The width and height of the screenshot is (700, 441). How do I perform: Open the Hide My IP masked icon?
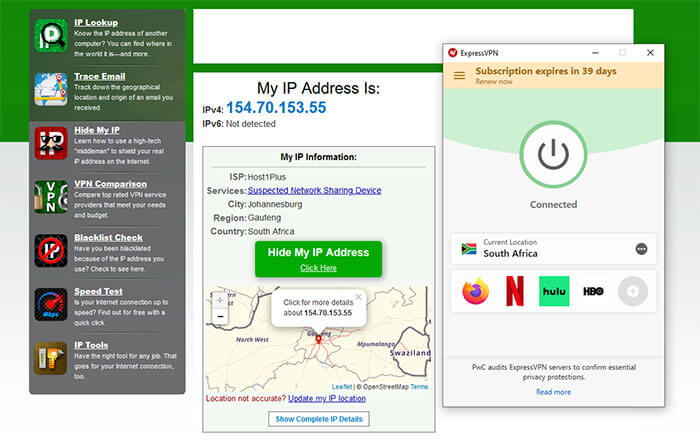(51, 143)
